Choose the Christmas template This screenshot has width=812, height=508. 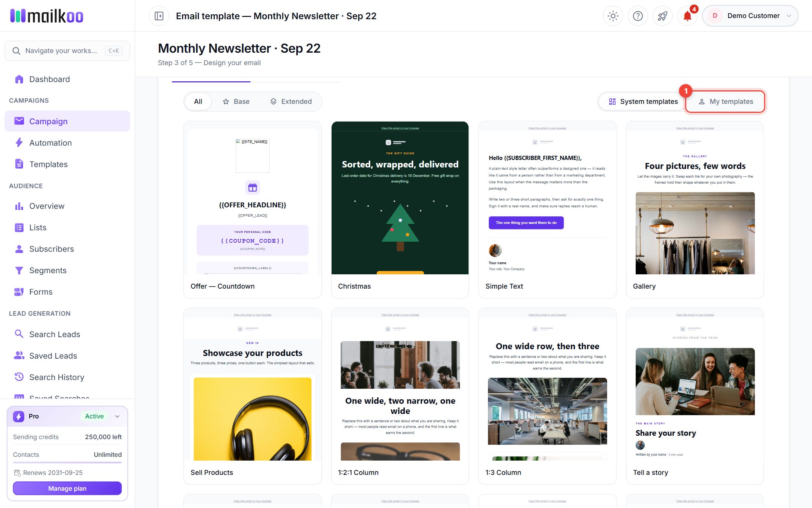click(400, 210)
